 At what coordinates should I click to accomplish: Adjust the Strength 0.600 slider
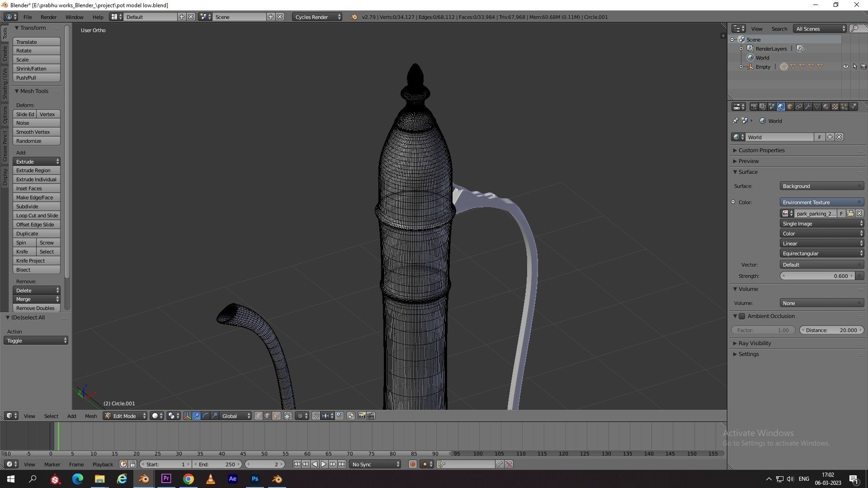coord(817,276)
